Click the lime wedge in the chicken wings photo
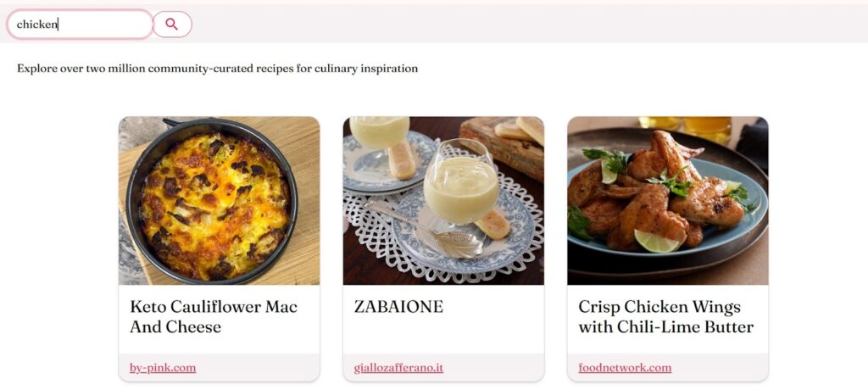Screen dimensions: 868x390 [657, 242]
